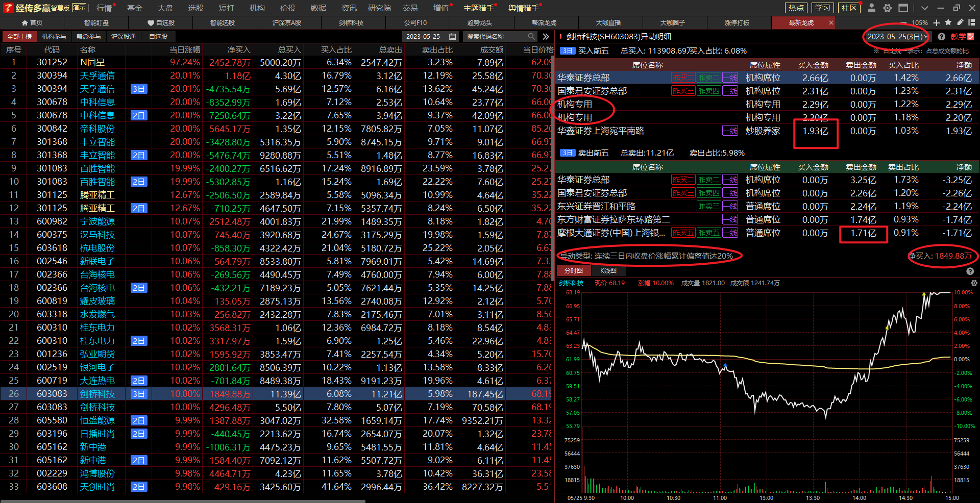Open the 行情 menu

pyautogui.click(x=104, y=8)
